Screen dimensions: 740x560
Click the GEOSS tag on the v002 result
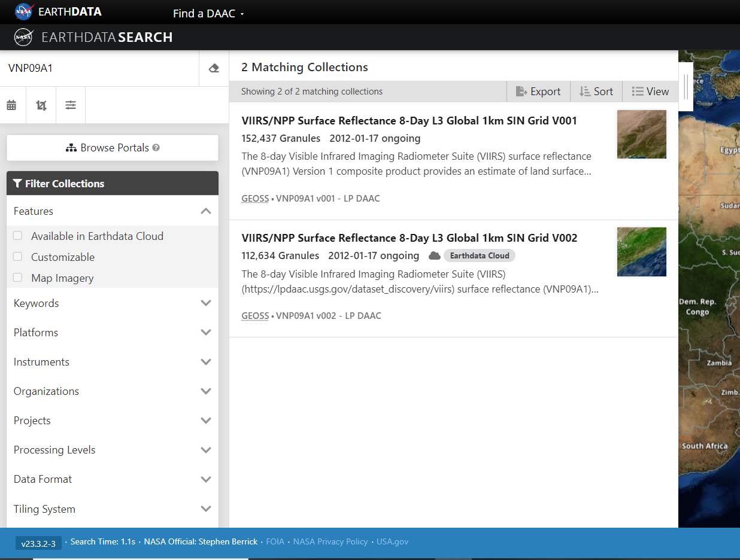(x=255, y=315)
